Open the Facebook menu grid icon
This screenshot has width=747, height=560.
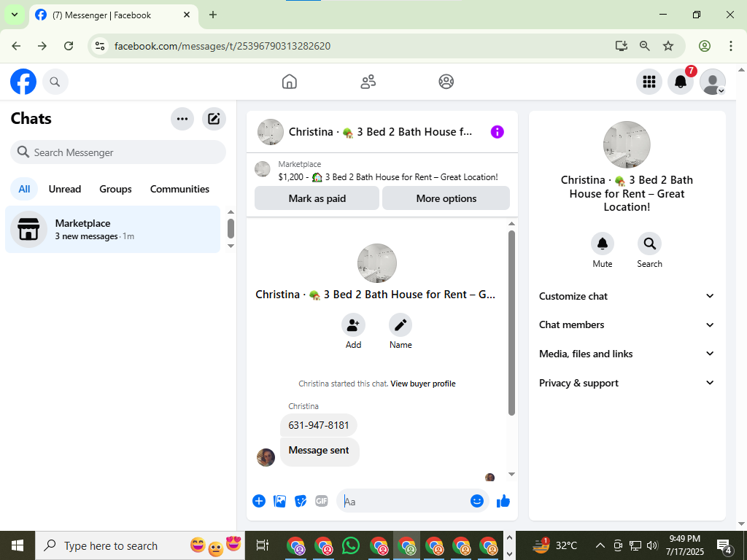click(x=649, y=82)
